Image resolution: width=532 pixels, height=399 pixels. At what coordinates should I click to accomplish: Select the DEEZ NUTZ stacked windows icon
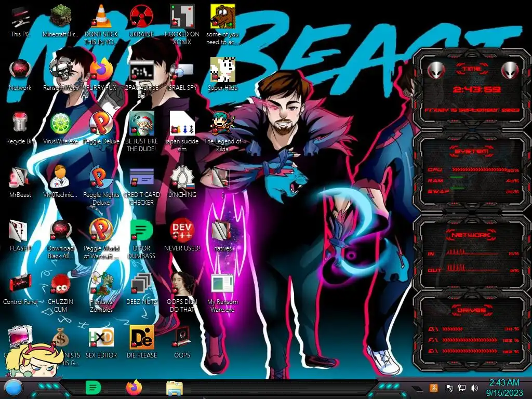141,284
